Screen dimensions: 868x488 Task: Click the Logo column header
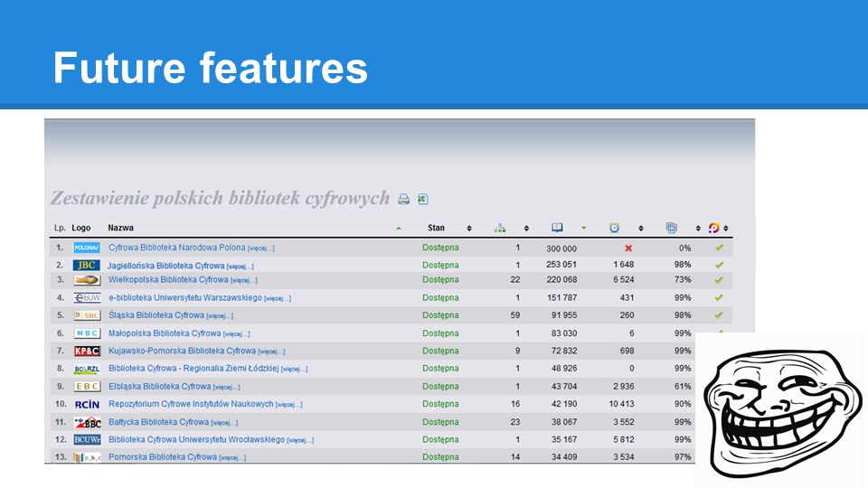[80, 228]
